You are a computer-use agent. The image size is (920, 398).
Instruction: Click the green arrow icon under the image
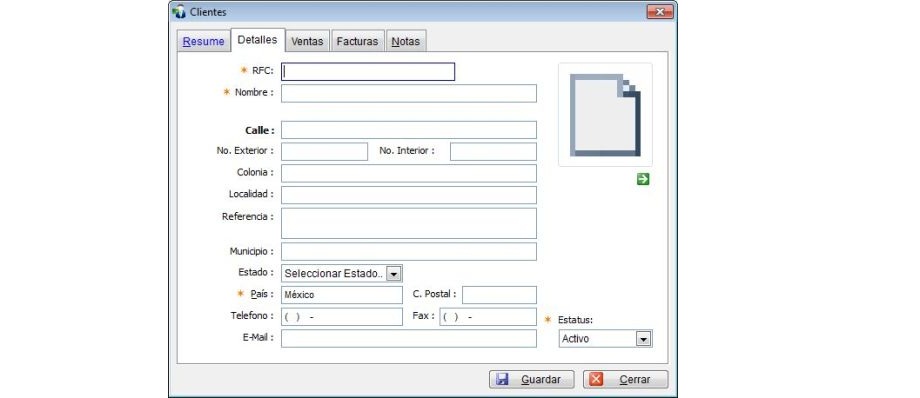click(643, 180)
